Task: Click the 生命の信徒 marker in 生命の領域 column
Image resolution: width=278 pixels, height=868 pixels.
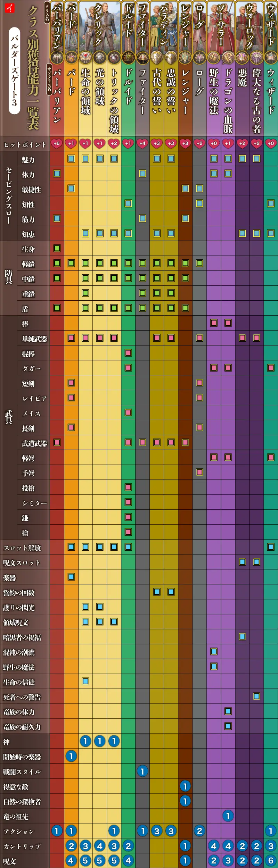Action: point(85,681)
